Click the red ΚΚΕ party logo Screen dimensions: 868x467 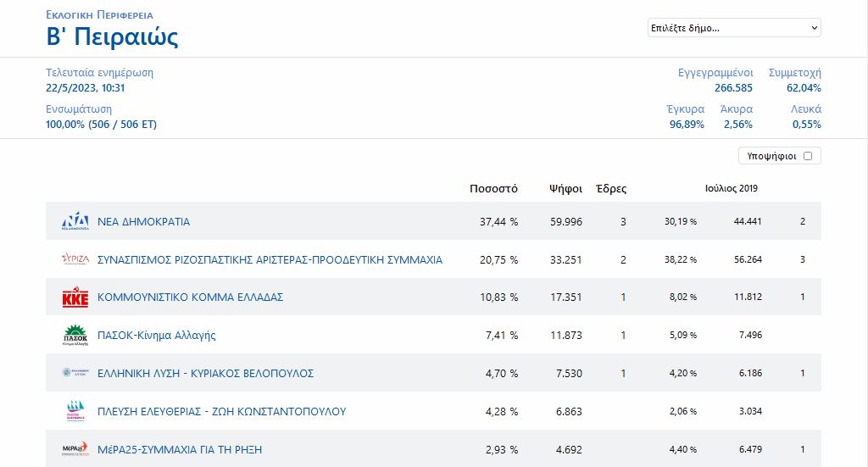point(75,297)
